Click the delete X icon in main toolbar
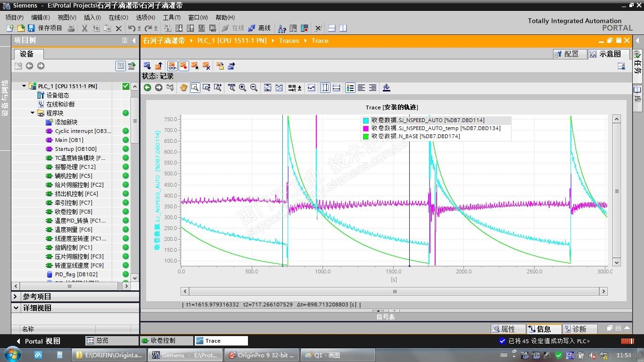This screenshot has height=362, width=644. tap(119, 28)
